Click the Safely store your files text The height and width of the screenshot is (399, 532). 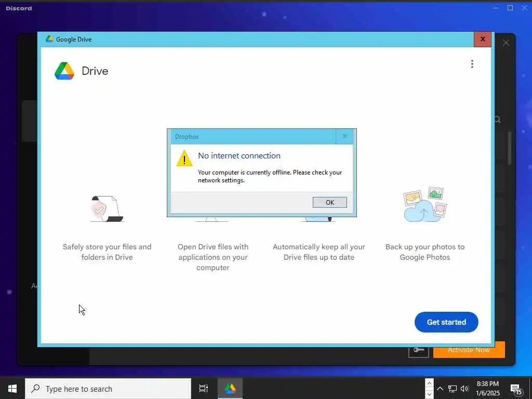tap(107, 252)
